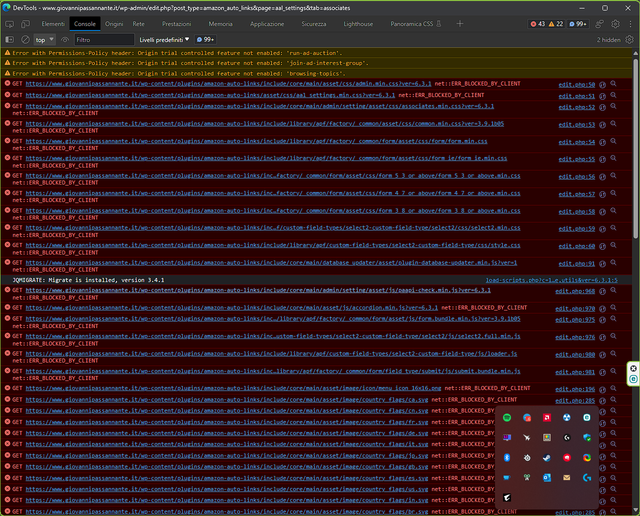Open the Sicurezza tab

point(313,24)
